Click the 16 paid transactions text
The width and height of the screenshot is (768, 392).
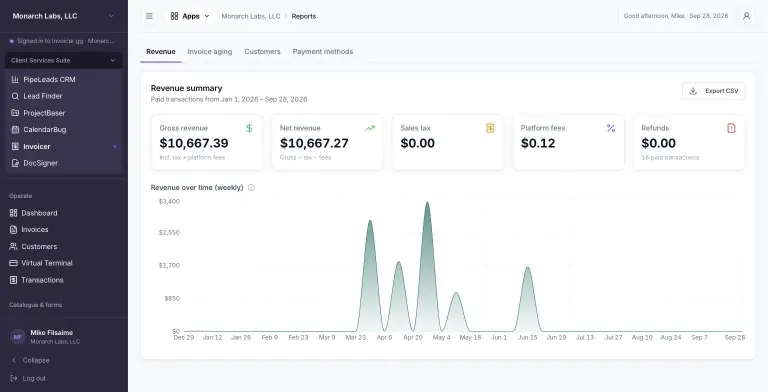670,158
